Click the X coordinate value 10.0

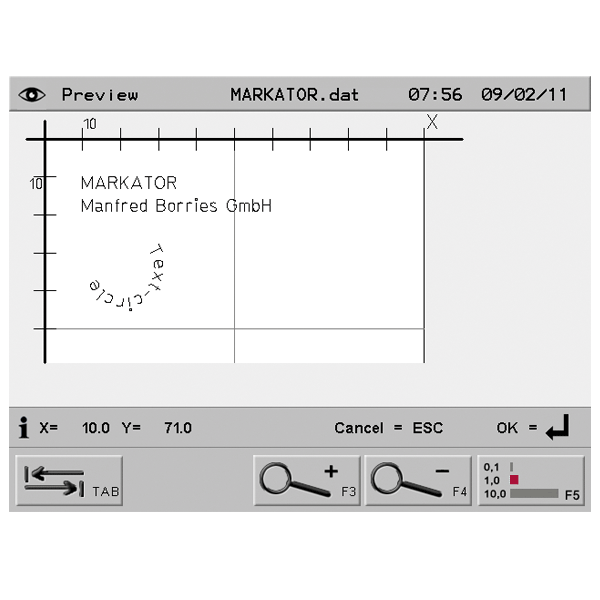tap(96, 428)
